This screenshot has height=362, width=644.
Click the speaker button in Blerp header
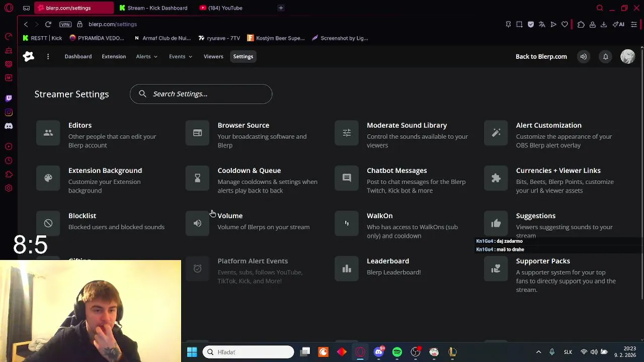pyautogui.click(x=584, y=56)
